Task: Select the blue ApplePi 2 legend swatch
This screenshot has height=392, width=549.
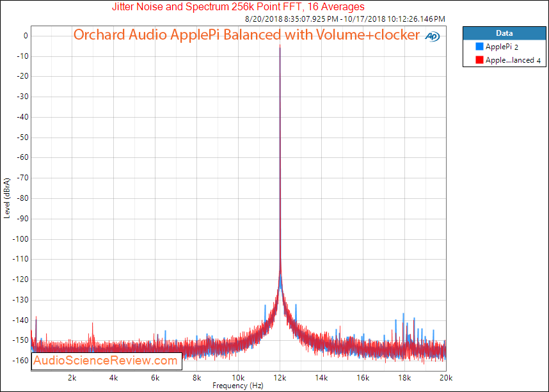Action: pyautogui.click(x=479, y=47)
